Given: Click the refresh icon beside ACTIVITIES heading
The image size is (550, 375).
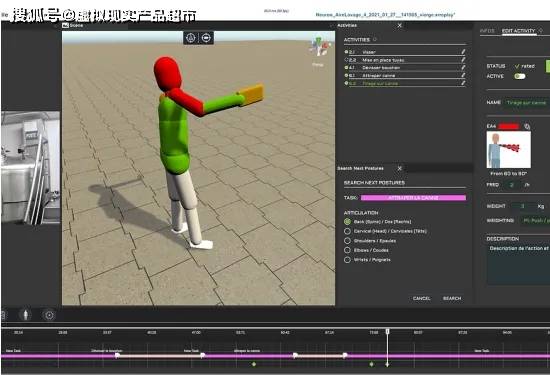Looking at the screenshot, I should click(375, 40).
